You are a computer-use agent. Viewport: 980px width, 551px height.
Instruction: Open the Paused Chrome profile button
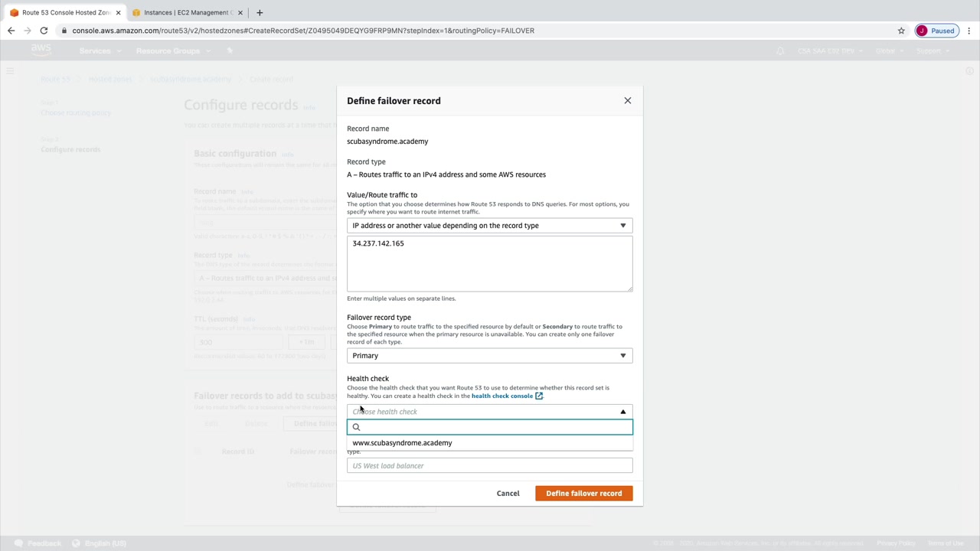click(x=936, y=31)
